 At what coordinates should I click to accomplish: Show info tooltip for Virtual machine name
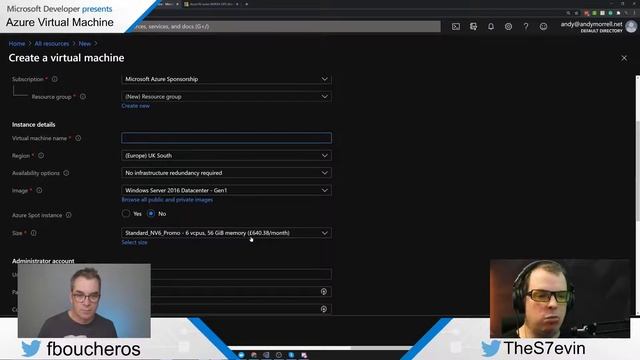click(x=78, y=138)
